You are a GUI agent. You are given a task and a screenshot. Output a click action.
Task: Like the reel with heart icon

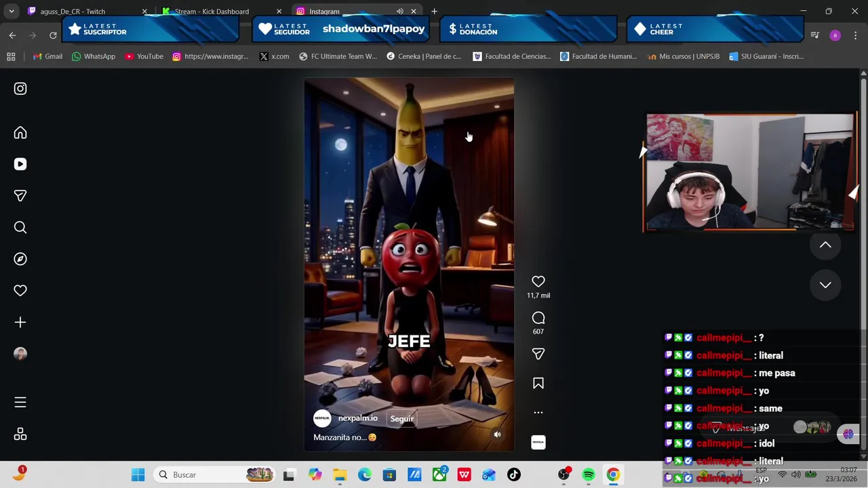click(538, 281)
